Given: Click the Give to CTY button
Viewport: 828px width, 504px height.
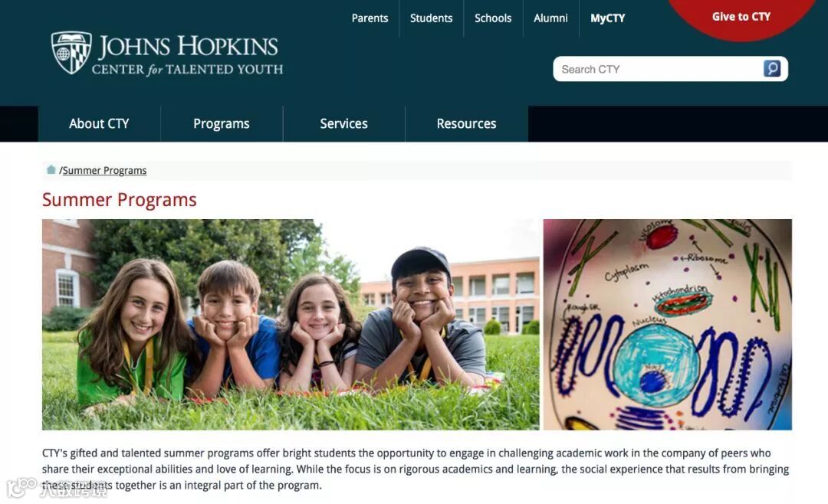Looking at the screenshot, I should click(741, 17).
